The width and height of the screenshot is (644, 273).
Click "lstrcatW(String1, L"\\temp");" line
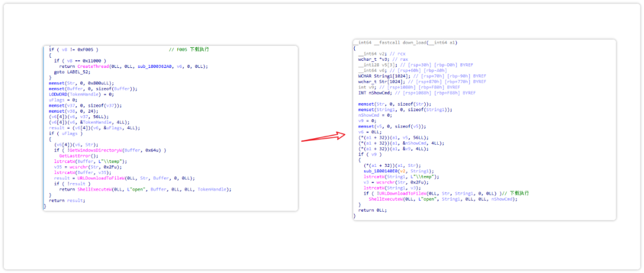point(402,176)
